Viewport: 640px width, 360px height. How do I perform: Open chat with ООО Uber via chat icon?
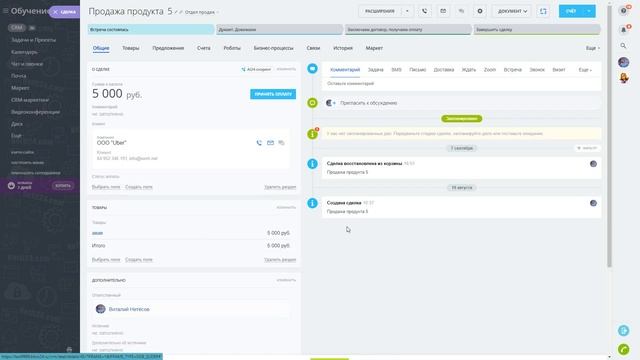(282, 143)
